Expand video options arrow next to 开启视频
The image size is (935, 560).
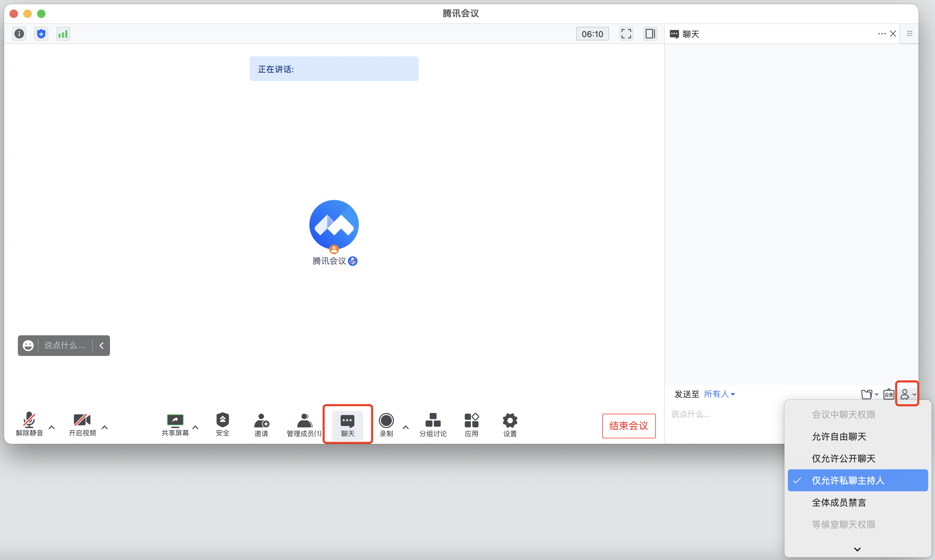click(x=104, y=427)
